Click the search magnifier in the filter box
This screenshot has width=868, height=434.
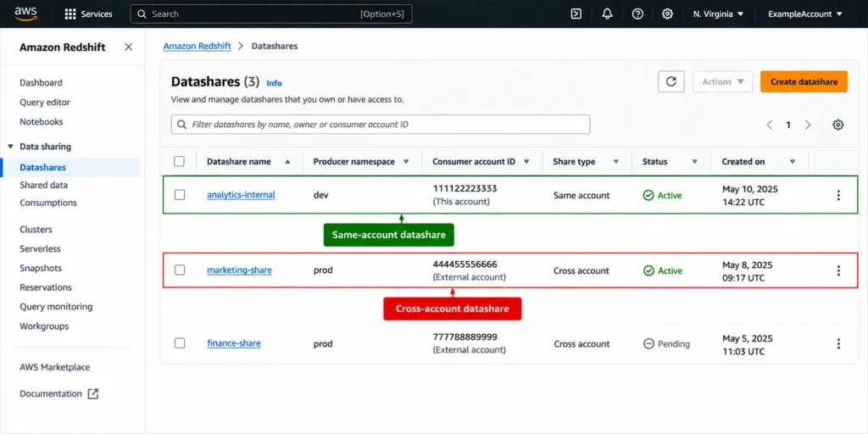[181, 125]
